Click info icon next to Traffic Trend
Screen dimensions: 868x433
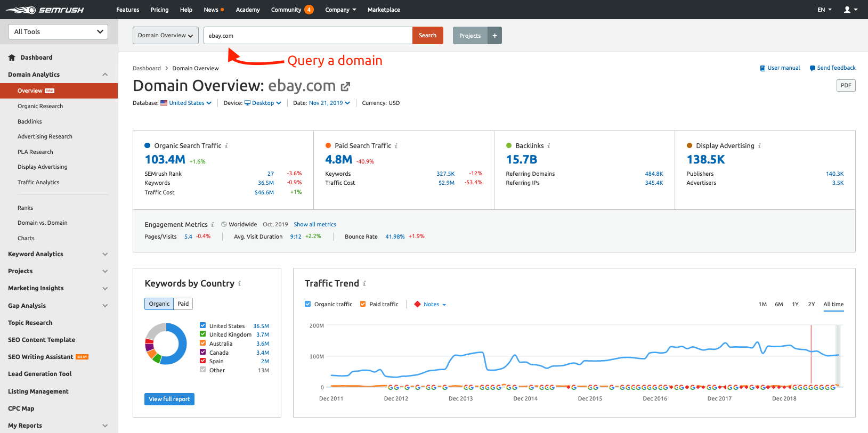point(364,283)
